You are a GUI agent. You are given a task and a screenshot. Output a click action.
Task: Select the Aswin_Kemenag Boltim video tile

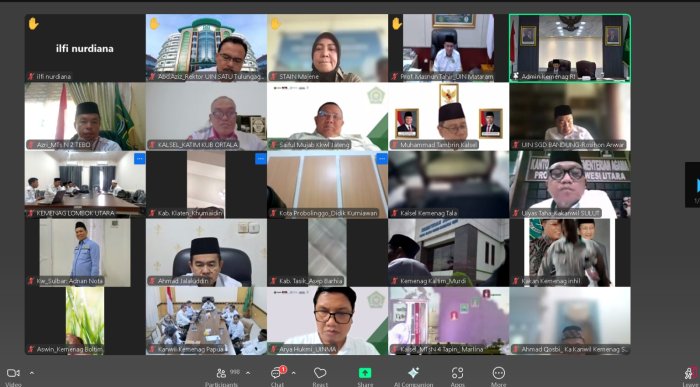(85, 320)
